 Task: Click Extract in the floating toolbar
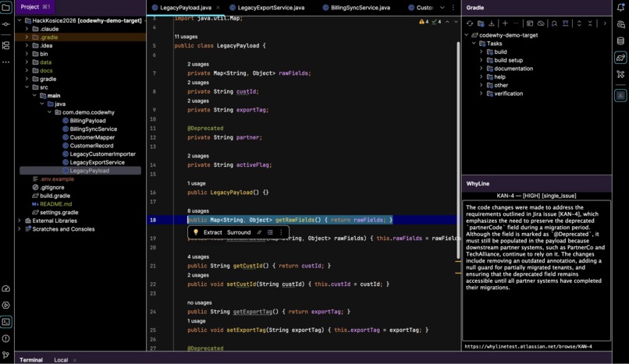pos(212,232)
